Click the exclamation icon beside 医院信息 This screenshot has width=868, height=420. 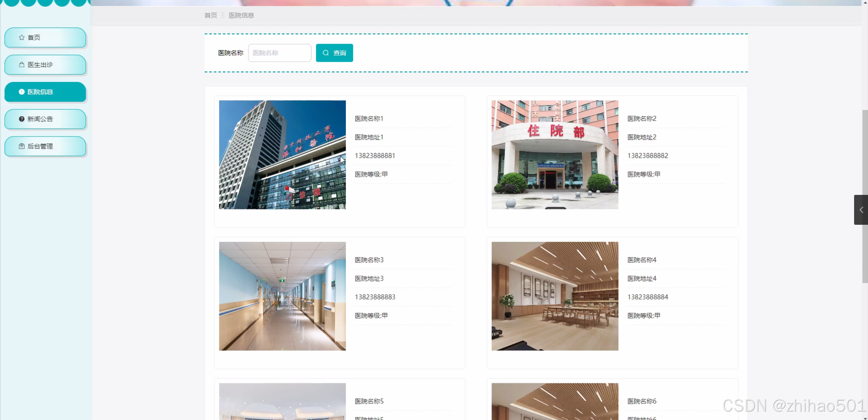point(22,92)
